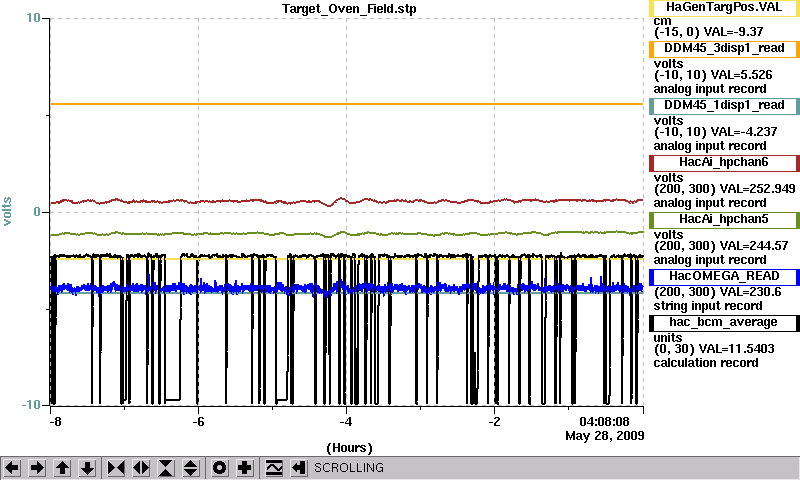Image resolution: width=800 pixels, height=480 pixels.
Task: Click the waveform curve toolbar button
Action: click(274, 467)
